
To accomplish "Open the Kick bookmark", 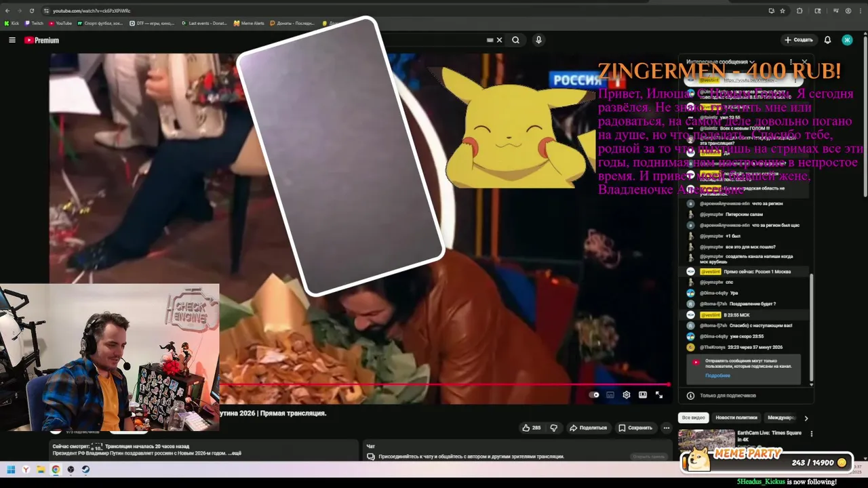I will click(x=12, y=23).
